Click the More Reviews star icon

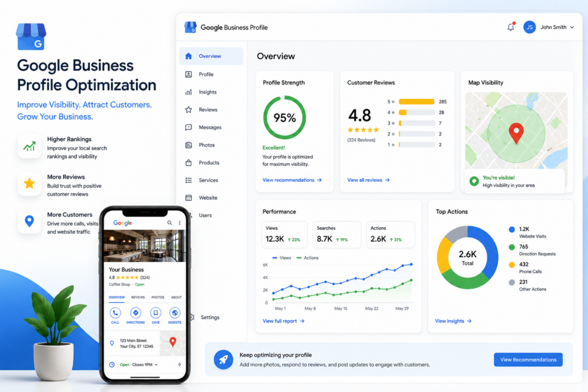[29, 184]
